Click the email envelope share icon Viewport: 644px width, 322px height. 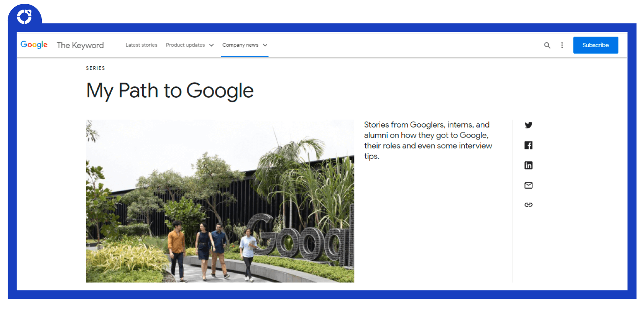click(x=528, y=186)
